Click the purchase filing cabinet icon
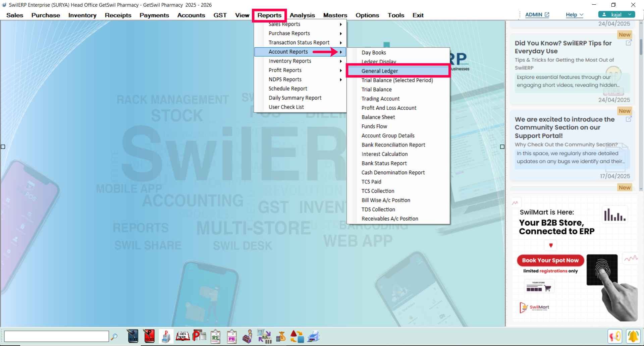 (x=166, y=336)
